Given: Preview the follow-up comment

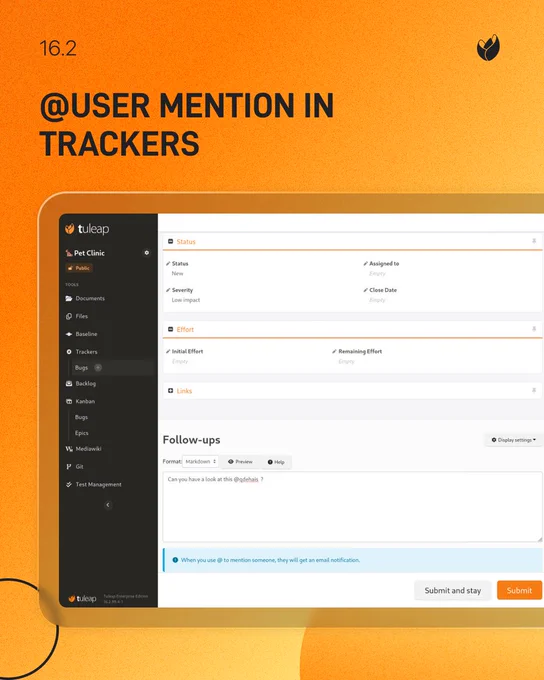Looking at the screenshot, I should (240, 462).
